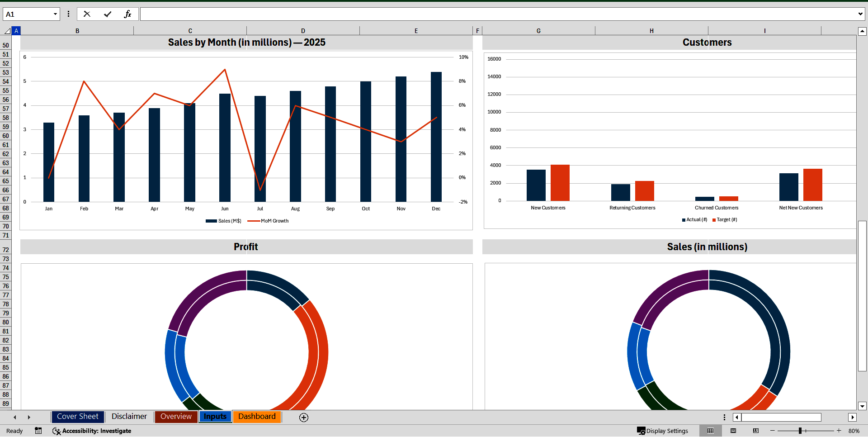Open the Name Box dropdown arrow
Image resolution: width=868 pixels, height=437 pixels.
pos(56,14)
